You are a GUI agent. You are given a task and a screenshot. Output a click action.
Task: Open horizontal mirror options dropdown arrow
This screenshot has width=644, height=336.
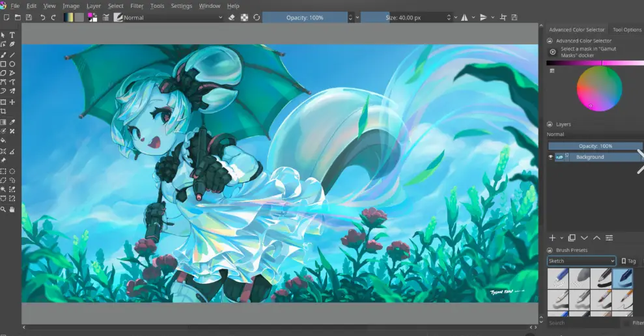tap(473, 17)
